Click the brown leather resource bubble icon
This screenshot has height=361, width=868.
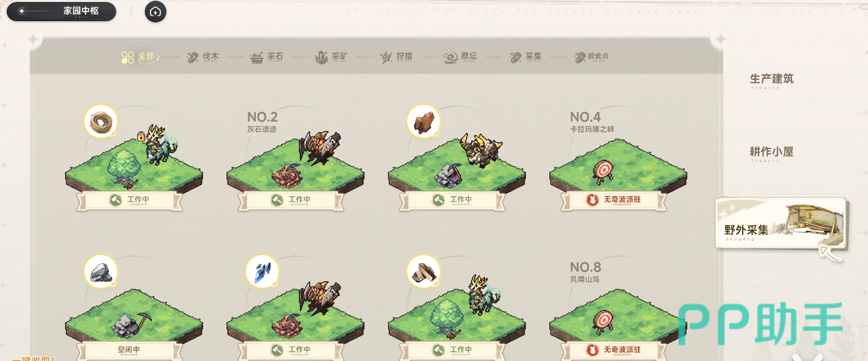pos(424,122)
